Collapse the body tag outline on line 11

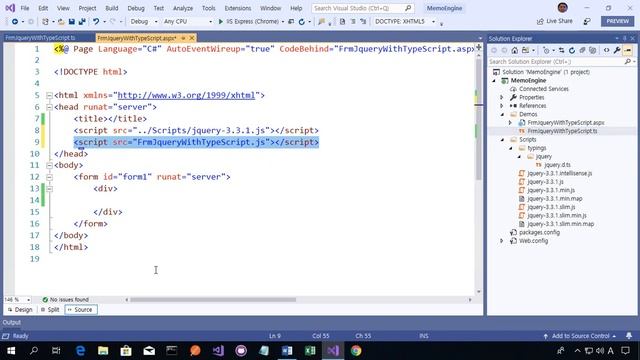(49, 165)
